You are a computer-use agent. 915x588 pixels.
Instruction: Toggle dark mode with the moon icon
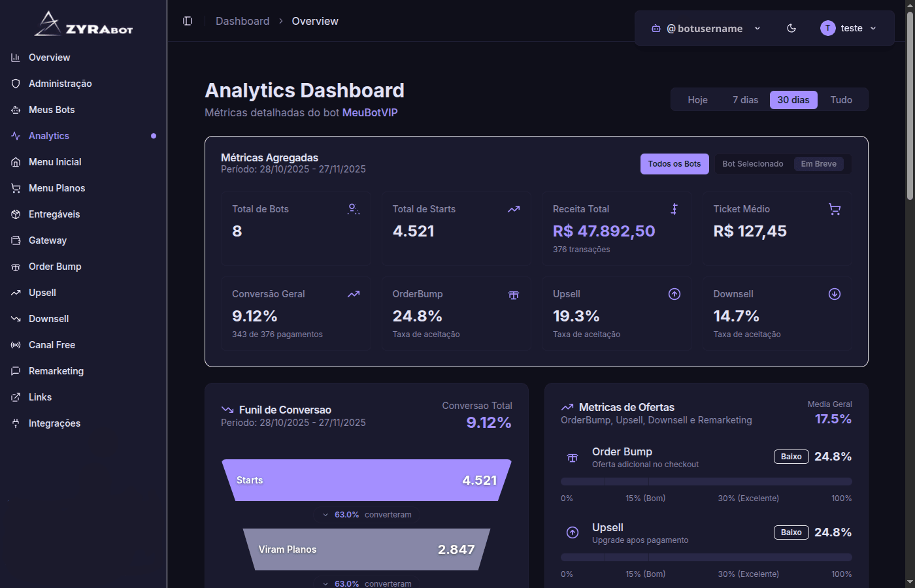[791, 28]
